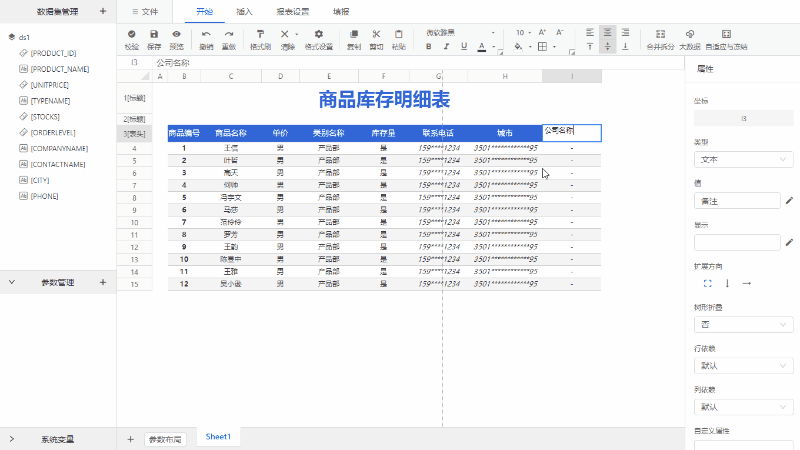Switch to the 填报 tab
This screenshot has width=800, height=450.
pyautogui.click(x=341, y=12)
